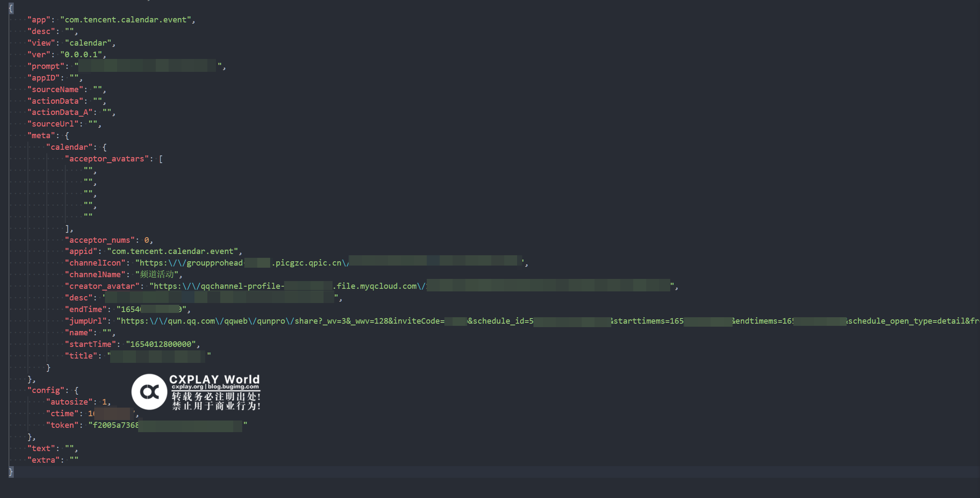Click the "appid" key inside calendar
The image size is (980, 498).
tap(81, 251)
